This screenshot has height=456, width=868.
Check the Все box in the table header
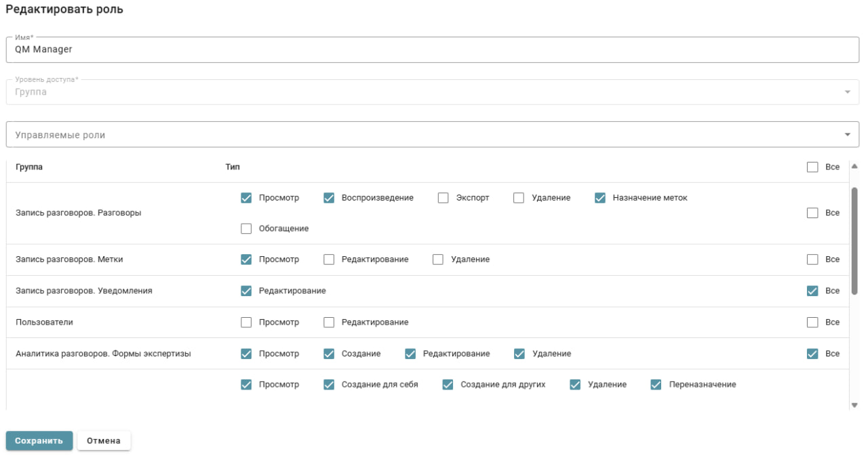pos(812,167)
